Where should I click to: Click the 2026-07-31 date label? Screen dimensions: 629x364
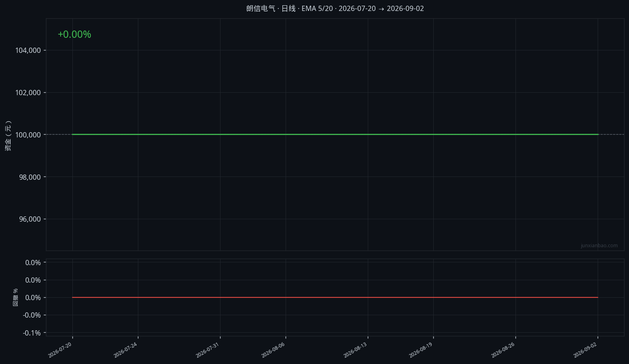tap(207, 350)
